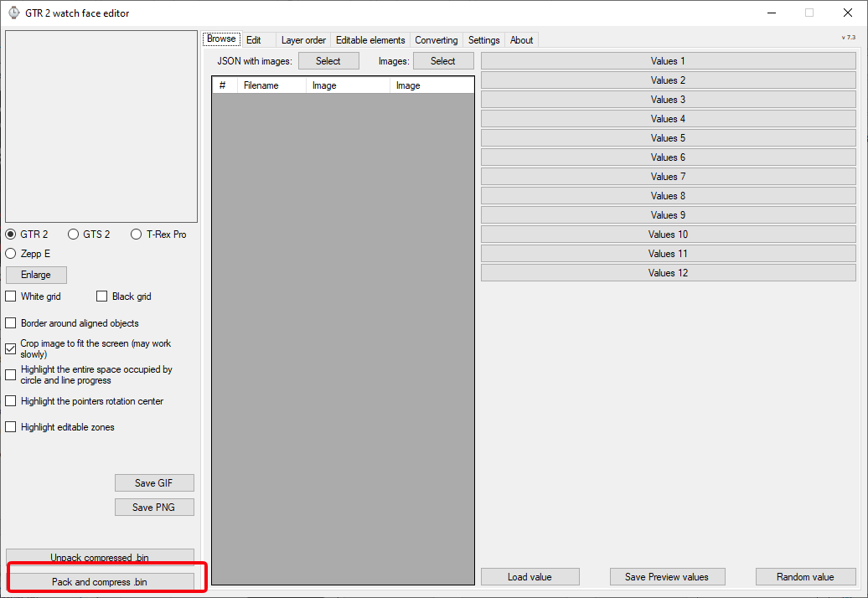The image size is (868, 598).
Task: Minimize the watch face editor window
Action: 772,13
